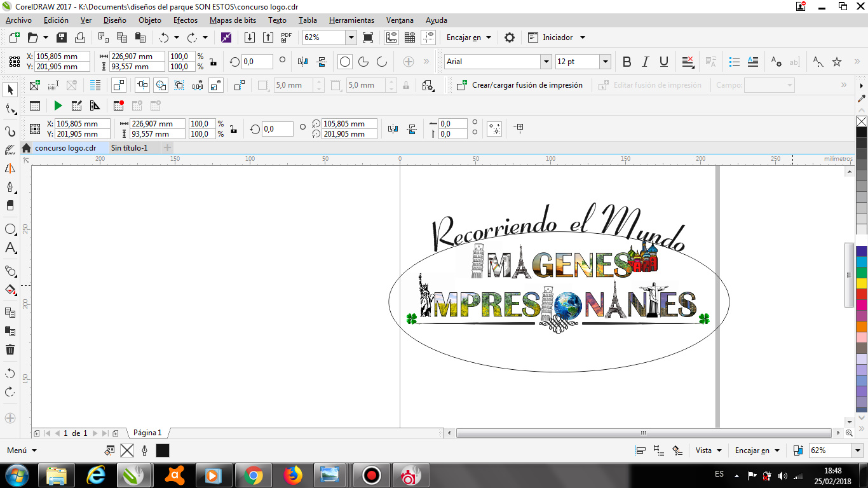
Task: Click the full-screen preview icon
Action: 367,37
